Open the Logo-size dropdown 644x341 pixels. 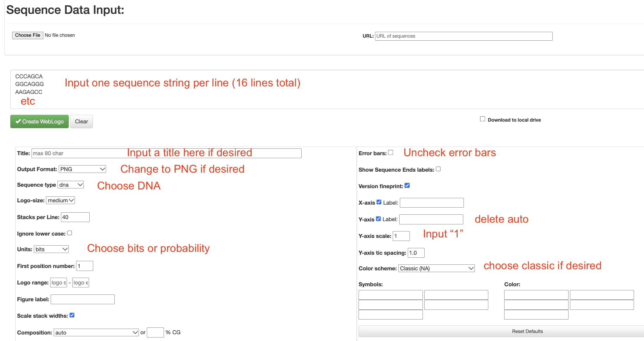pyautogui.click(x=60, y=200)
